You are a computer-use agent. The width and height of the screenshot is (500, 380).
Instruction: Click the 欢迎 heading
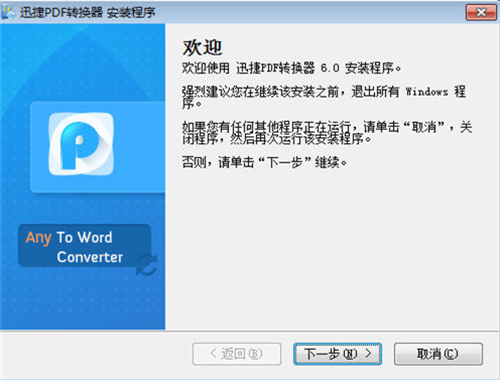point(202,47)
